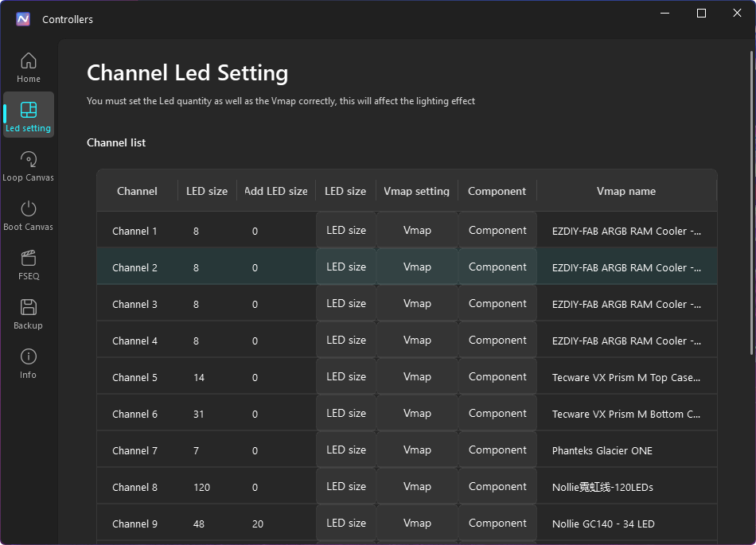Click the Component column header
Viewport: 756px width, 545px height.
(x=497, y=191)
